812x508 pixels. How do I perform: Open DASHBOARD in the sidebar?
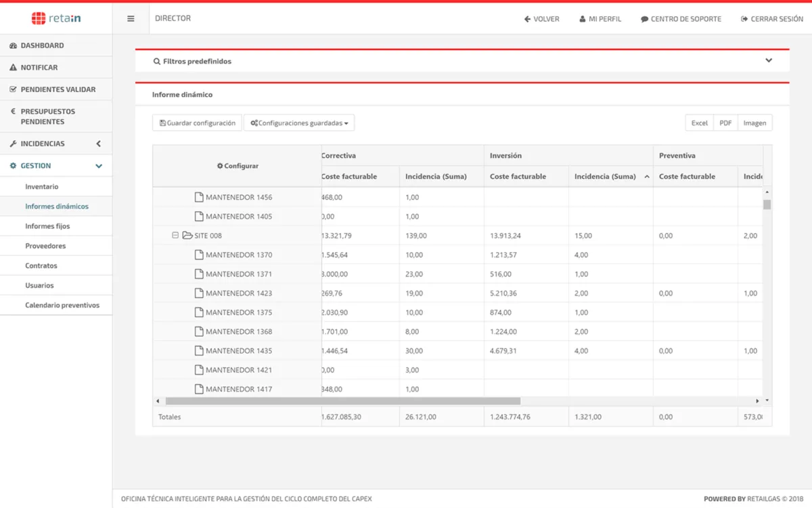coord(56,45)
